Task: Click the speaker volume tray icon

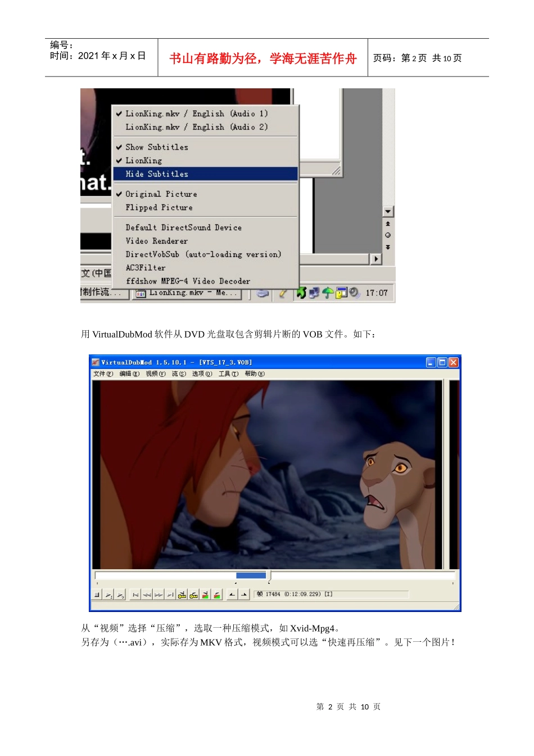Action: coord(354,293)
